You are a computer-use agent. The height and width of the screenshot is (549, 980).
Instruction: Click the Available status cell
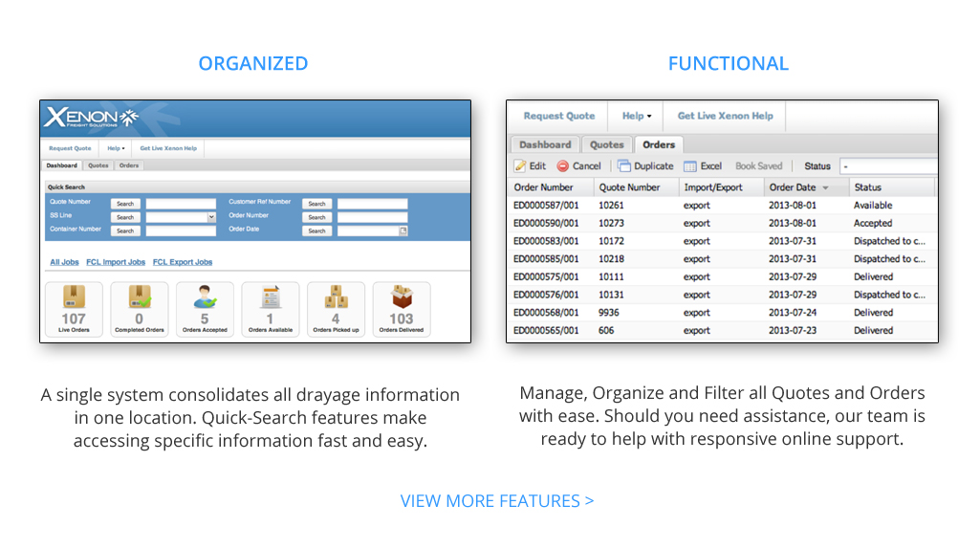point(873,205)
